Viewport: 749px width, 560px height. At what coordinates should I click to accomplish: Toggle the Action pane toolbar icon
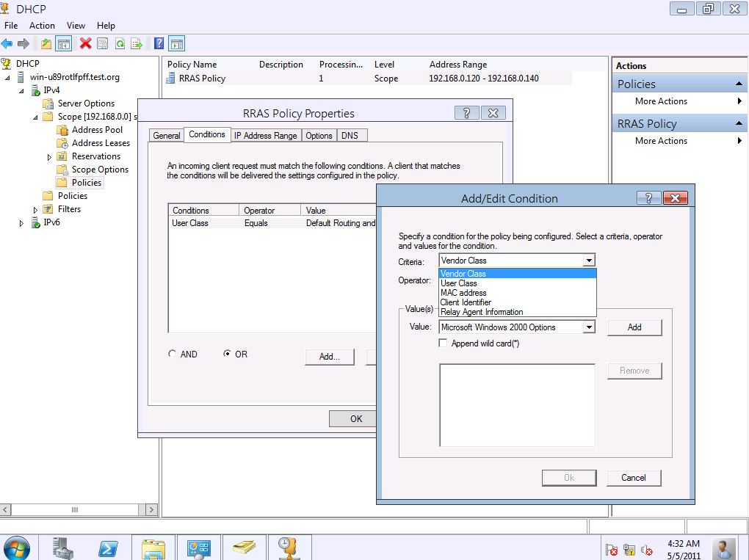(x=177, y=44)
